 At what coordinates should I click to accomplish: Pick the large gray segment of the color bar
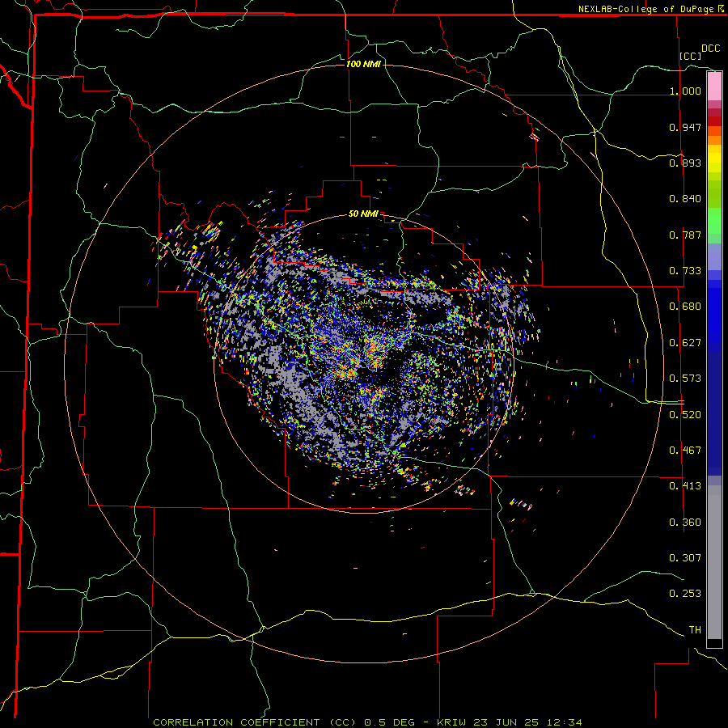(x=714, y=562)
